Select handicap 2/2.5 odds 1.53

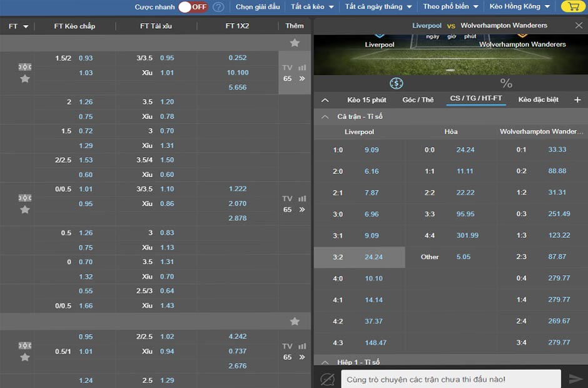pyautogui.click(x=86, y=160)
